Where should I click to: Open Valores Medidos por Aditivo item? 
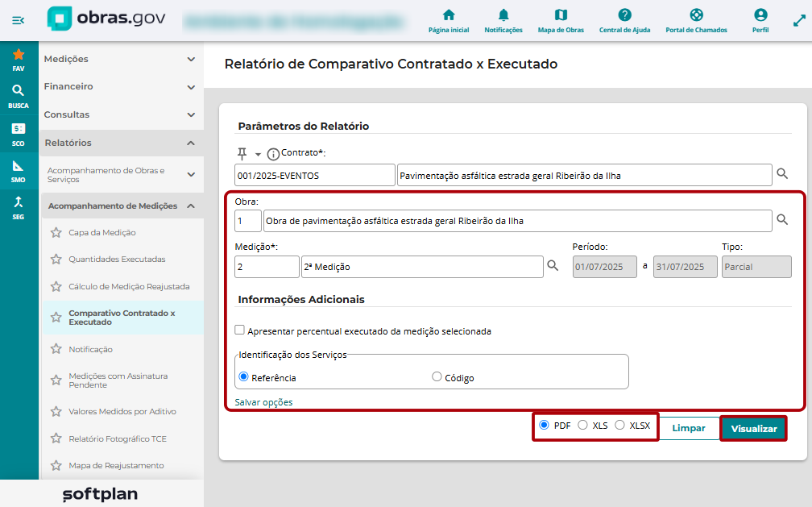point(122,412)
